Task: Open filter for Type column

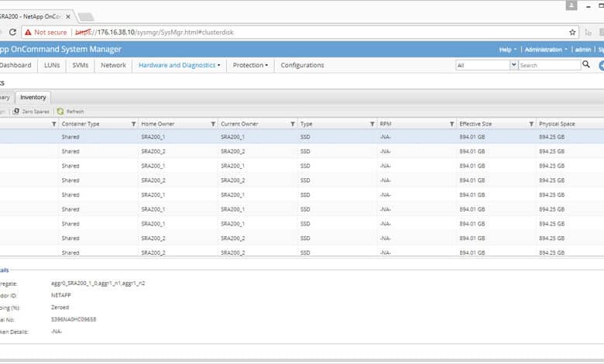Action: point(372,124)
